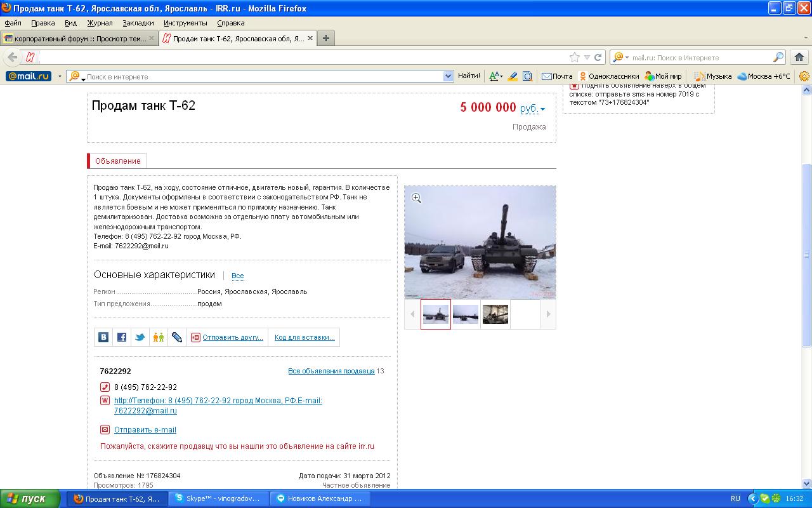Open the currency dropdown next to руб.
Viewport: 812px width, 508px height.
(x=542, y=109)
